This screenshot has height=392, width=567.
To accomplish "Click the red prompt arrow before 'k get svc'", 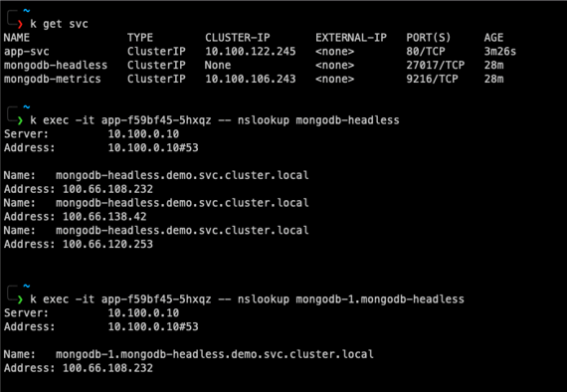I will click(20, 24).
